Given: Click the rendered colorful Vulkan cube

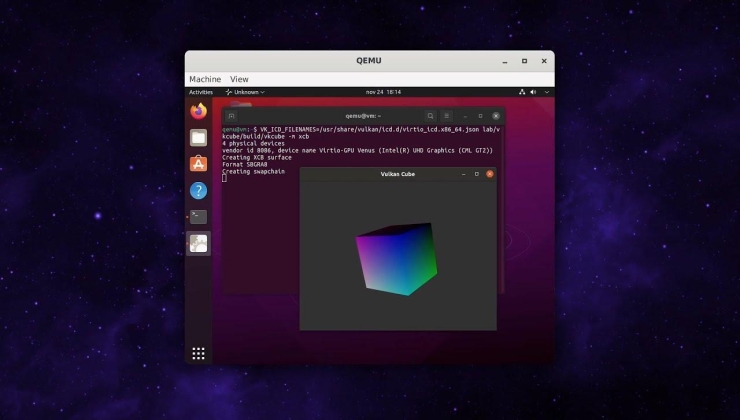Looking at the screenshot, I should 396,258.
